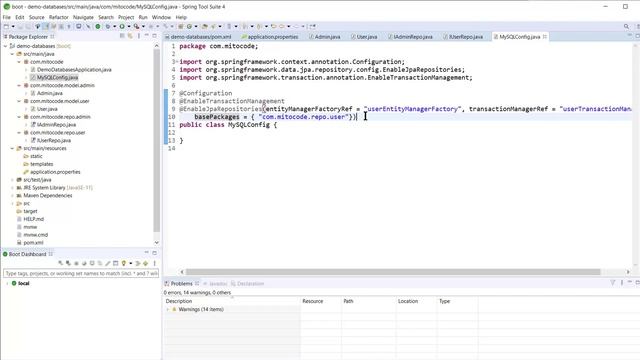This screenshot has width=640, height=360.
Task: Switch to the Declaration tab
Action: tap(247, 283)
